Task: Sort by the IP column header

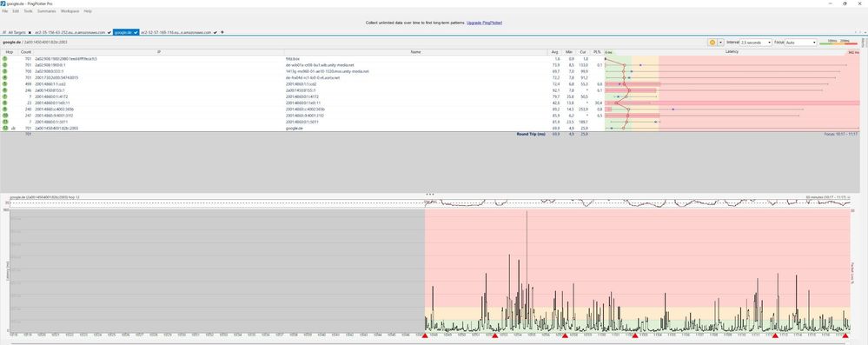Action: tap(159, 52)
